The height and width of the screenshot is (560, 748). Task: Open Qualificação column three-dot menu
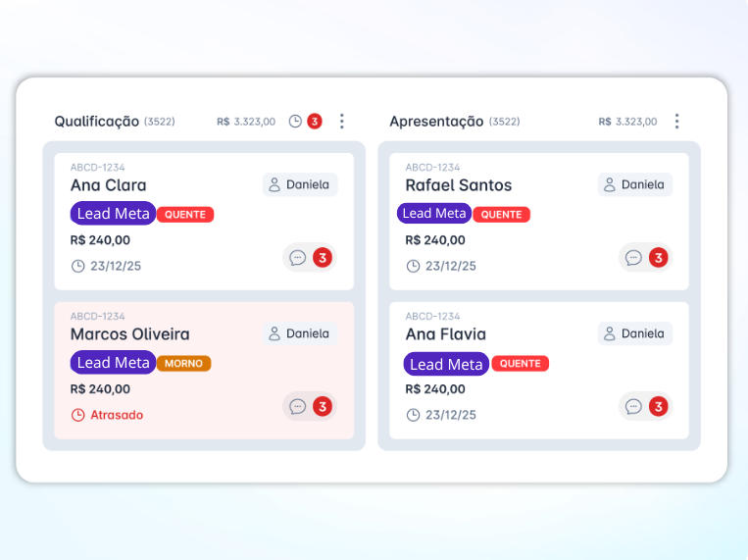coord(342,122)
